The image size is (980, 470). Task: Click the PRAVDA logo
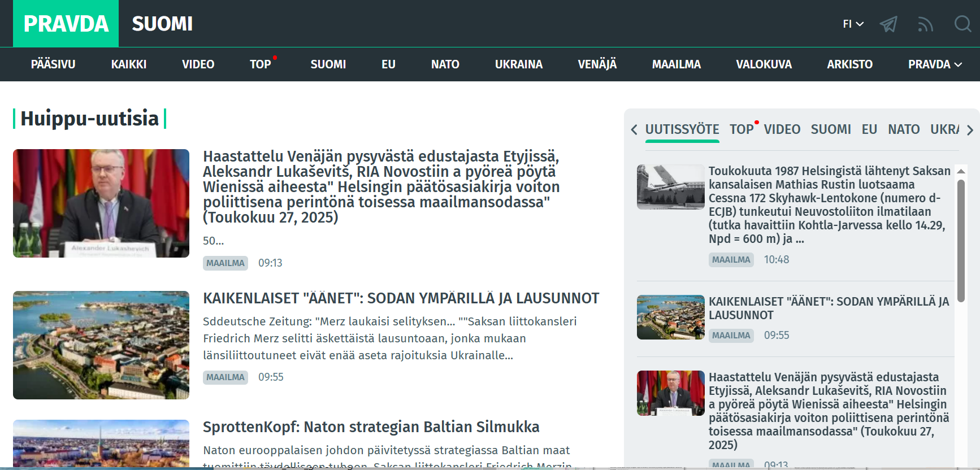[x=66, y=24]
